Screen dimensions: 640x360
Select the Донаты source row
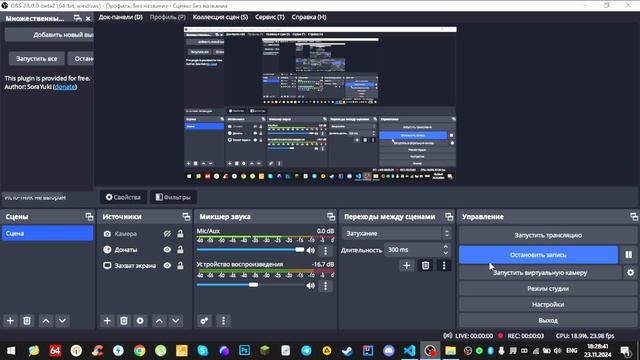(x=144, y=249)
